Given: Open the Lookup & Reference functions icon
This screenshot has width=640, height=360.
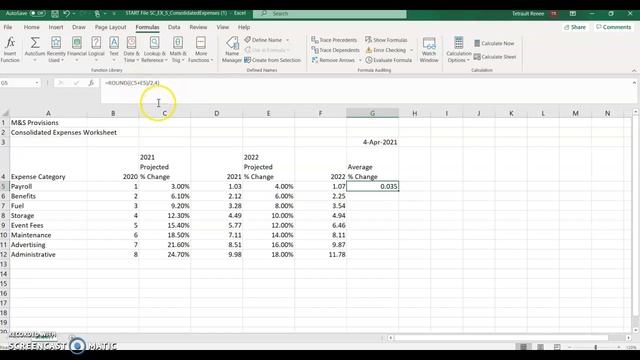Looking at the screenshot, I should [154, 42].
